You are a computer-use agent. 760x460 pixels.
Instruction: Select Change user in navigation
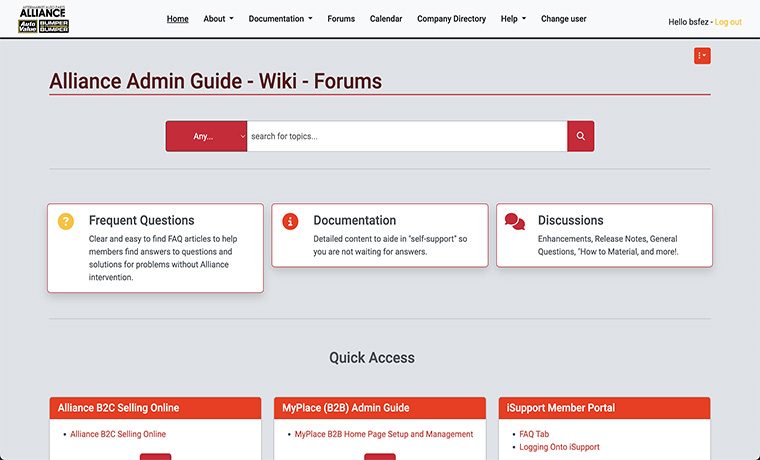(x=564, y=19)
